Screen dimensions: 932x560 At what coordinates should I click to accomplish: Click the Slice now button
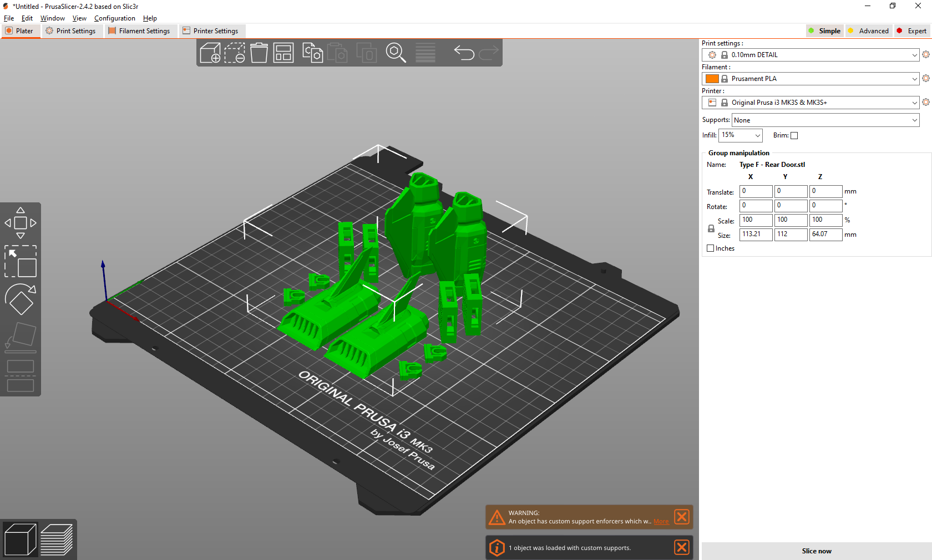point(817,551)
